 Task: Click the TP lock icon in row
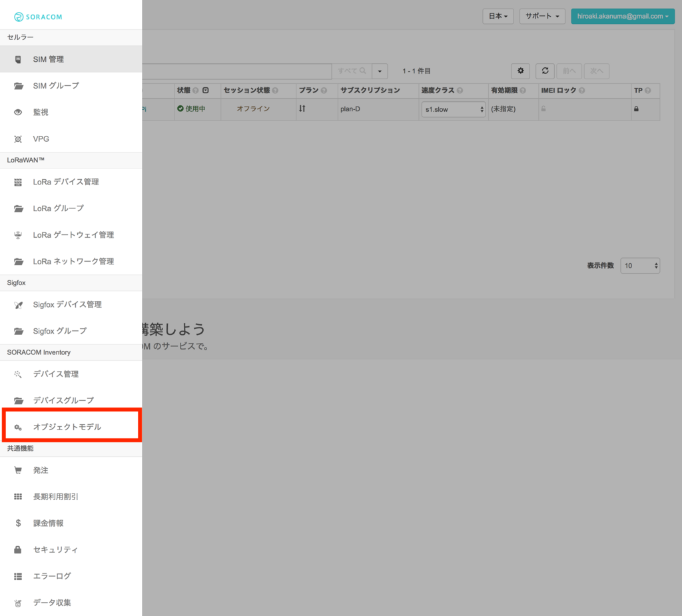[636, 109]
